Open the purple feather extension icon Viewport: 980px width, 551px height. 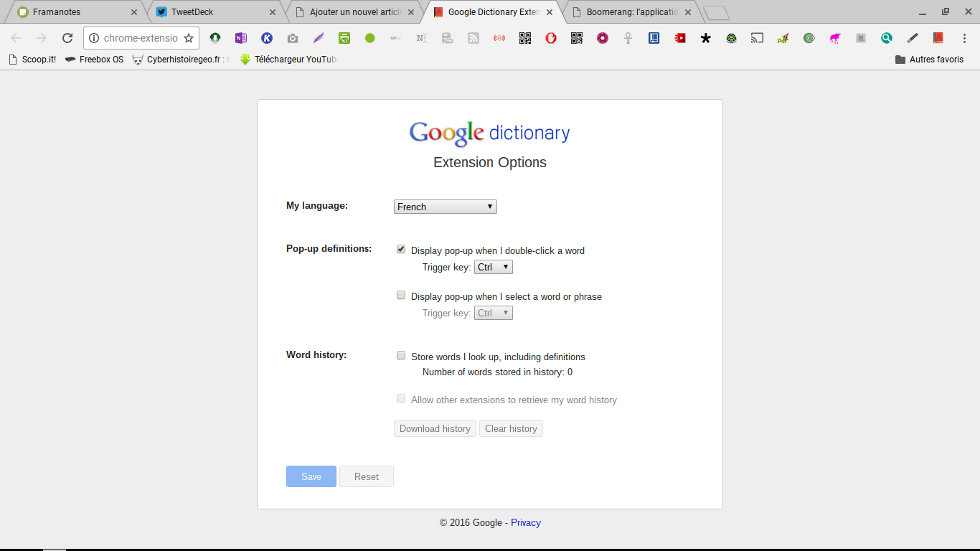(319, 38)
